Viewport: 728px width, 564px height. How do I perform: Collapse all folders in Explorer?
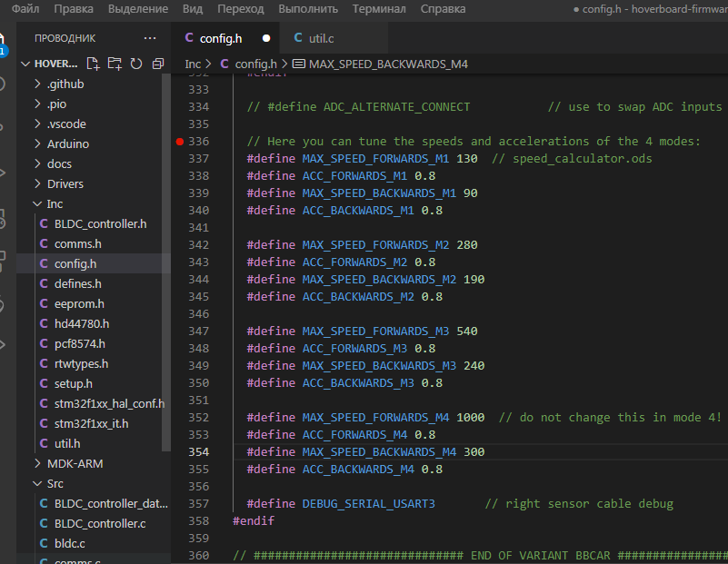[x=158, y=64]
